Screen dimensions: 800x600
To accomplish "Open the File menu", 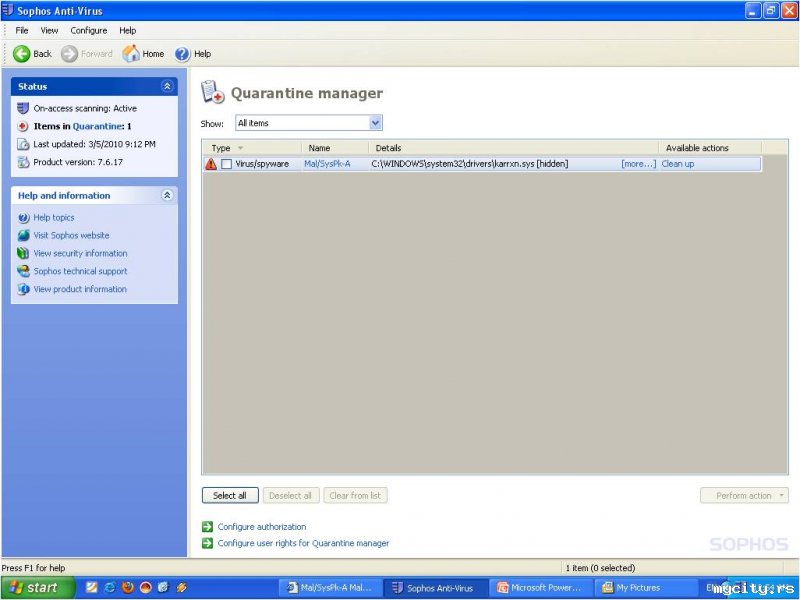I will coord(22,31).
